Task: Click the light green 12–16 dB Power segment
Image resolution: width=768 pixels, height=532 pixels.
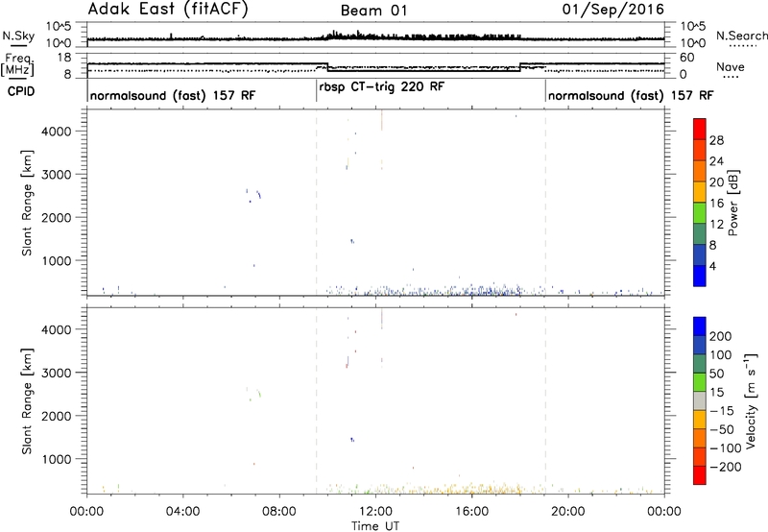Action: 700,213
